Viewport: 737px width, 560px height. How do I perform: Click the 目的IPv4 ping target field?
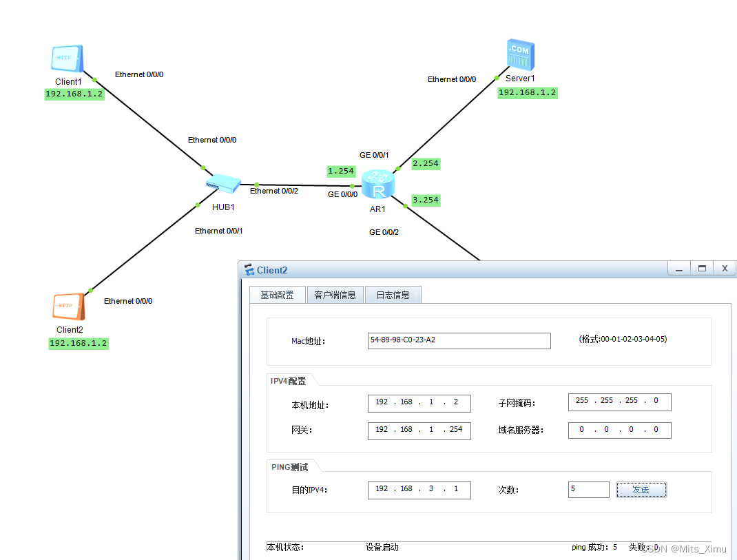[419, 490]
